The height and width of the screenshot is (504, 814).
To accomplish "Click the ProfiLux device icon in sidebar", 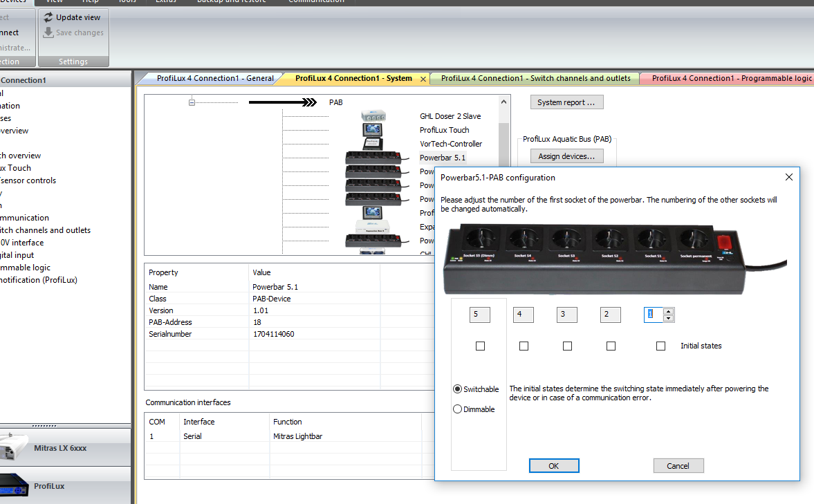I will pyautogui.click(x=14, y=486).
